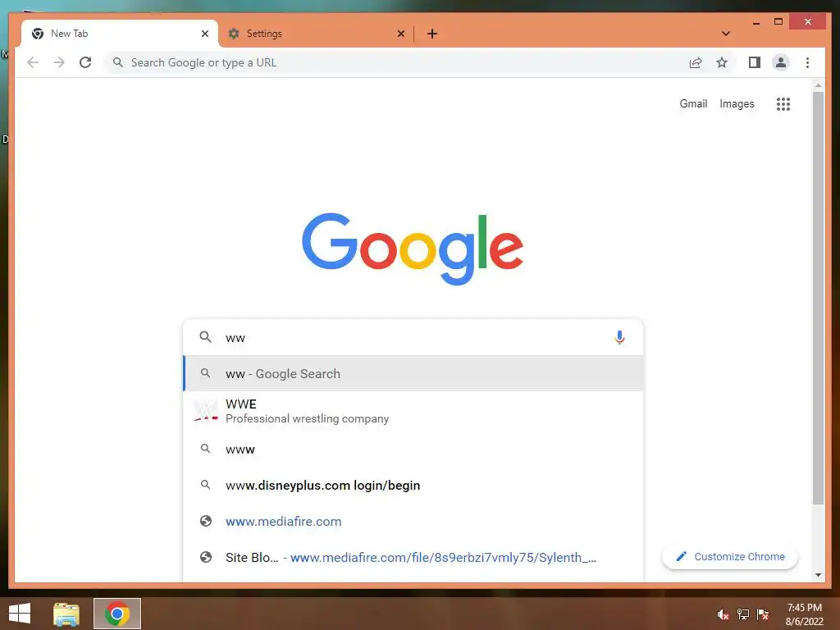Open a new tab with plus button
The image size is (840, 630).
pyautogui.click(x=431, y=34)
